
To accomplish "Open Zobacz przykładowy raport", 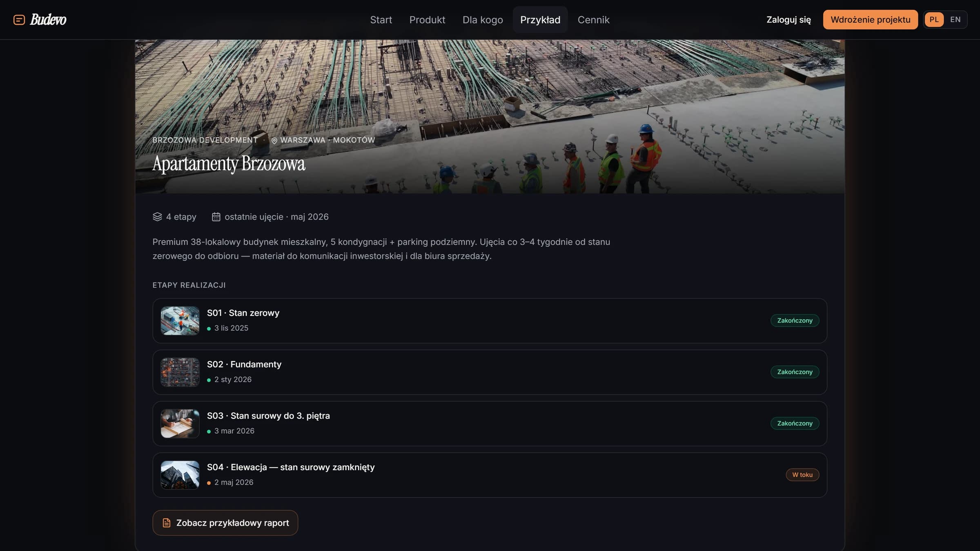I will point(225,523).
